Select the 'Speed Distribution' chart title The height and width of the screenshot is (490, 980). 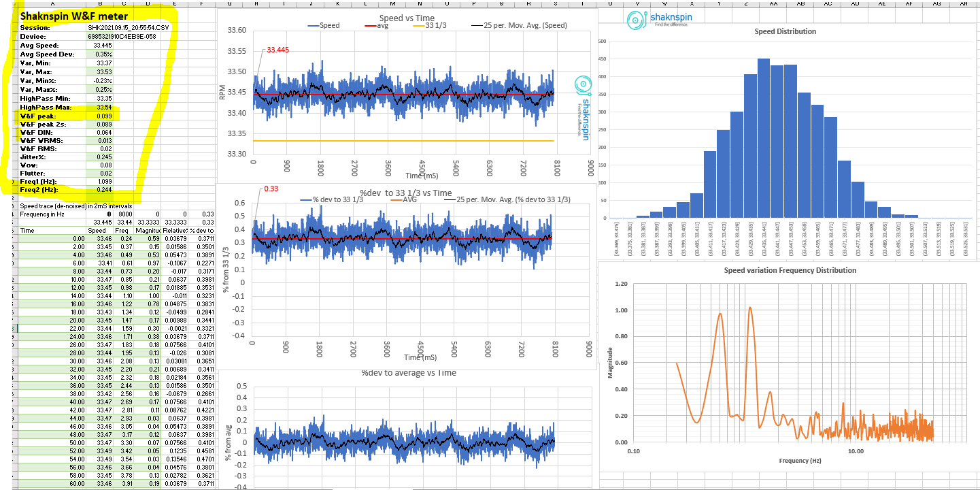click(785, 31)
